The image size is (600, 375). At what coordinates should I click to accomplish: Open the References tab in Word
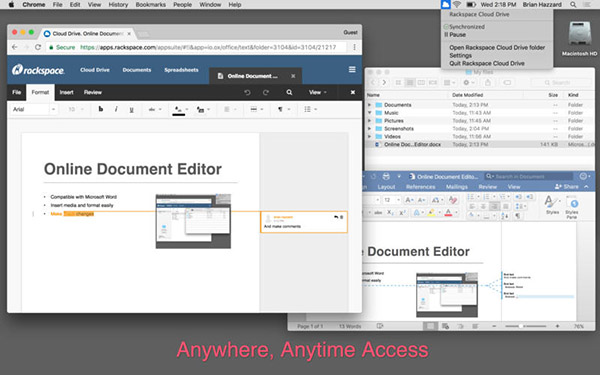click(420, 187)
